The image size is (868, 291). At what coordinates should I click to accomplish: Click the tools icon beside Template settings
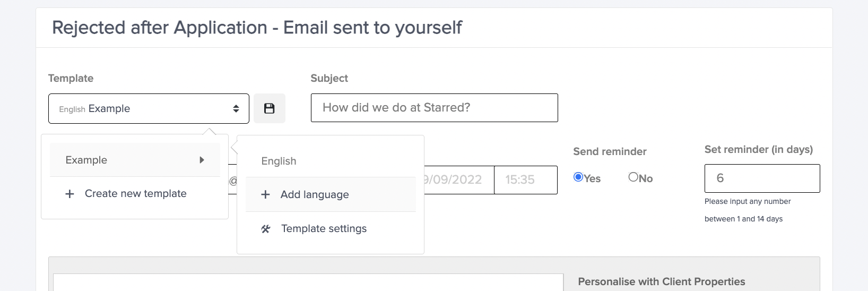pos(266,229)
